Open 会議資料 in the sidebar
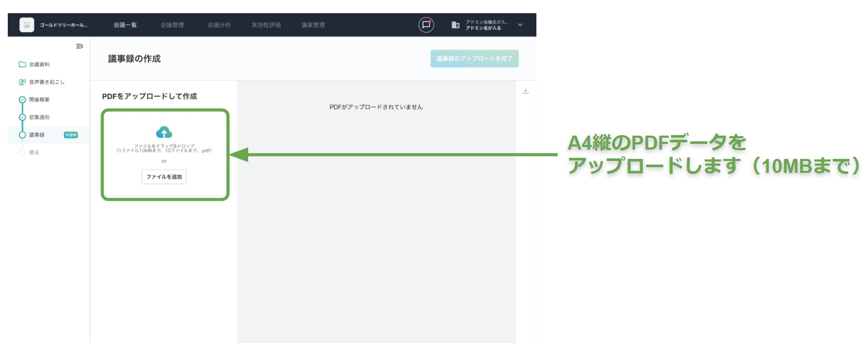 (x=39, y=65)
